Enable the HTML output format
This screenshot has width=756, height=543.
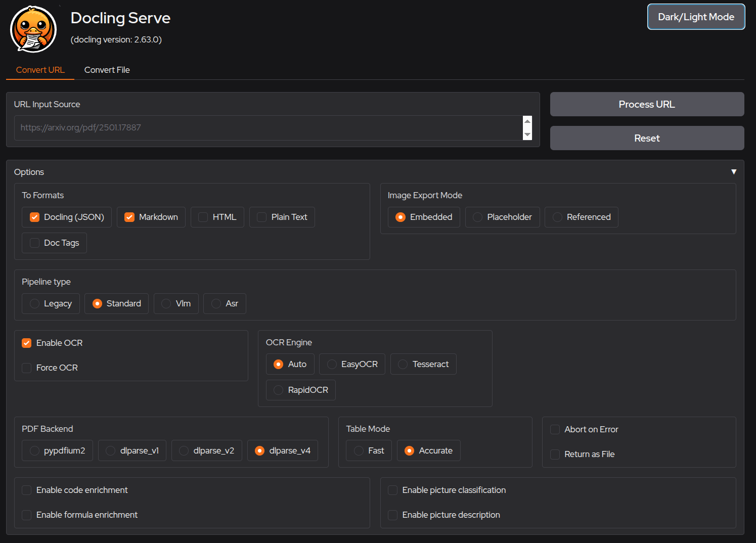pos(203,217)
